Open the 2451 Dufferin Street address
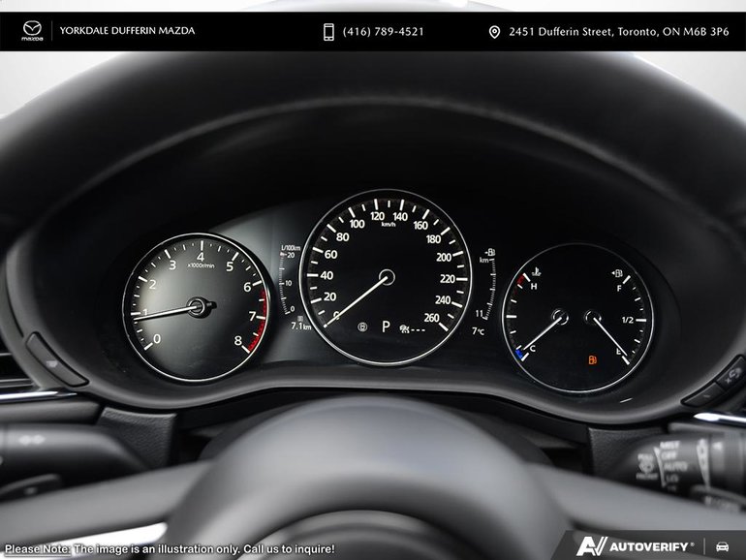 coord(618,32)
